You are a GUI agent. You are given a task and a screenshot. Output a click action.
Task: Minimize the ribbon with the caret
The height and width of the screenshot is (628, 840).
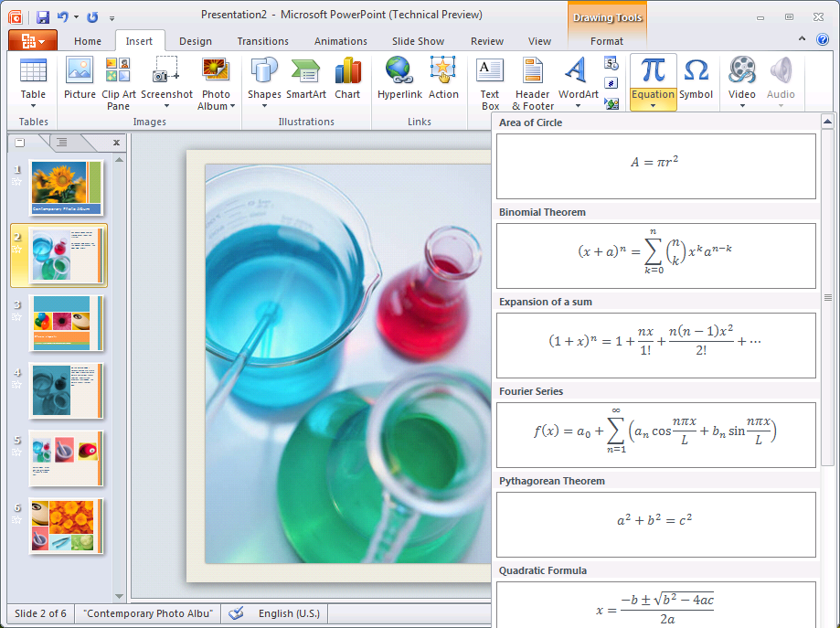click(802, 38)
